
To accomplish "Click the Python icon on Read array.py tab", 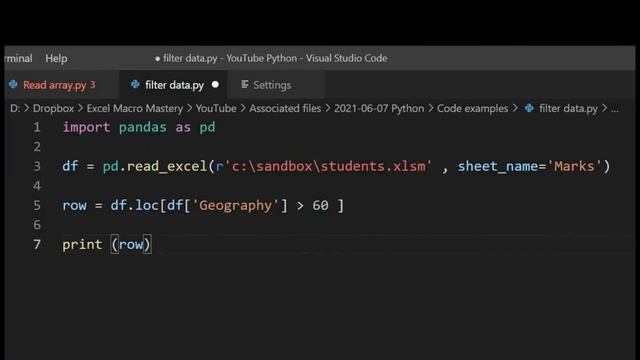I will [x=13, y=84].
